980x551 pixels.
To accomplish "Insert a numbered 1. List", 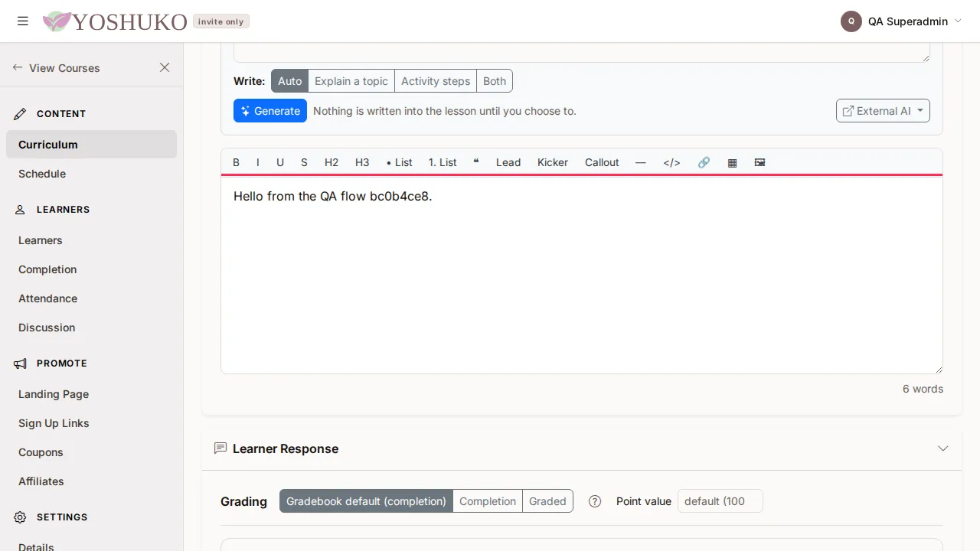I will coord(443,162).
